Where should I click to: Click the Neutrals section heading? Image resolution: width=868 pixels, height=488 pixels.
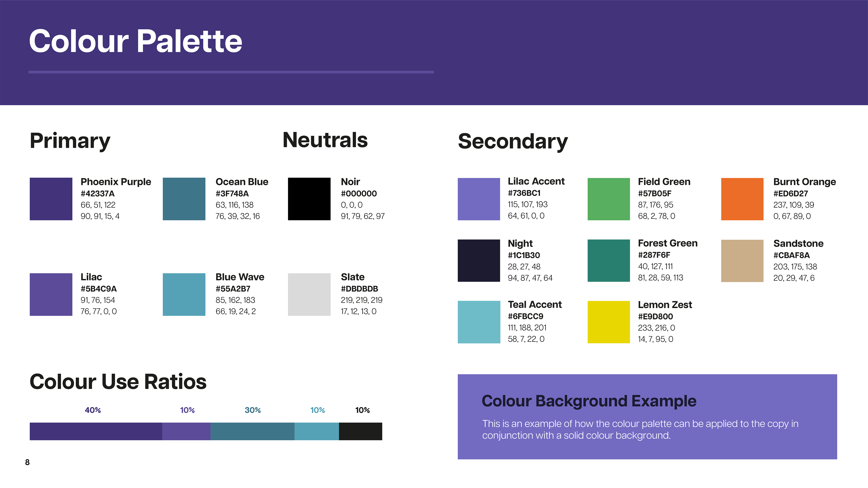pos(325,140)
